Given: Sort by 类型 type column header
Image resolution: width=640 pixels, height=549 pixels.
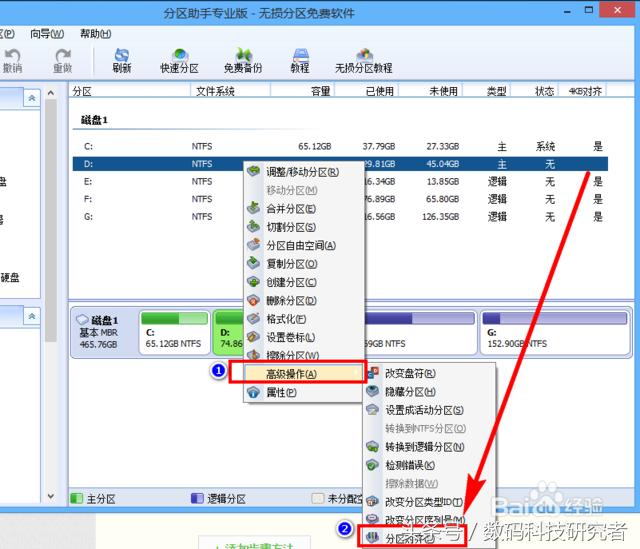Looking at the screenshot, I should coord(487,91).
